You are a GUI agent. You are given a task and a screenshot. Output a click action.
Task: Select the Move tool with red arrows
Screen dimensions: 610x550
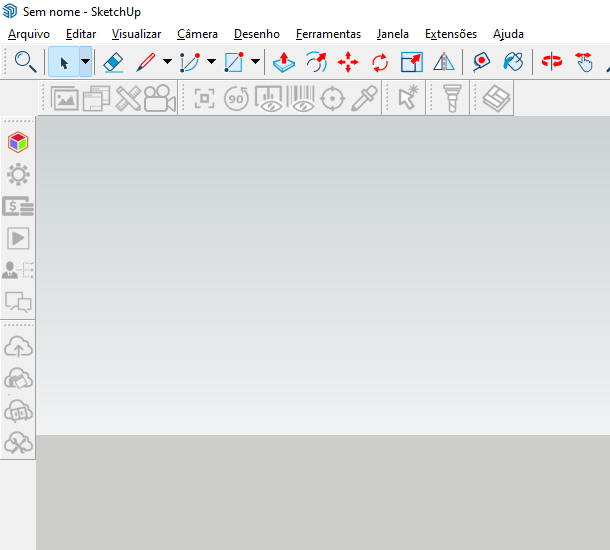point(348,62)
